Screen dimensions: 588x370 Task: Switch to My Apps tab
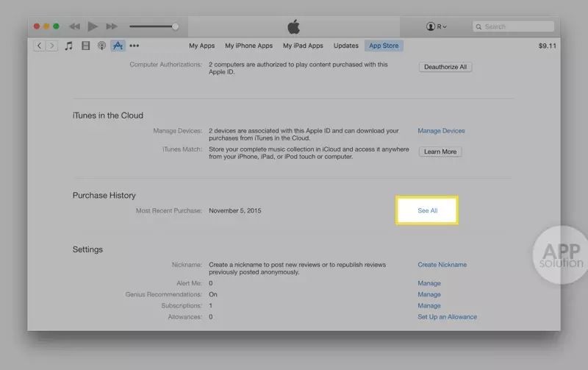(x=201, y=46)
